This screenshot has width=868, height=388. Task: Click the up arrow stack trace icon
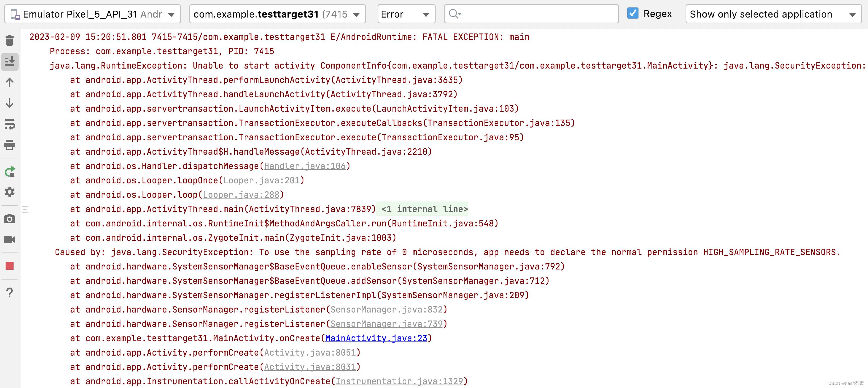(9, 83)
